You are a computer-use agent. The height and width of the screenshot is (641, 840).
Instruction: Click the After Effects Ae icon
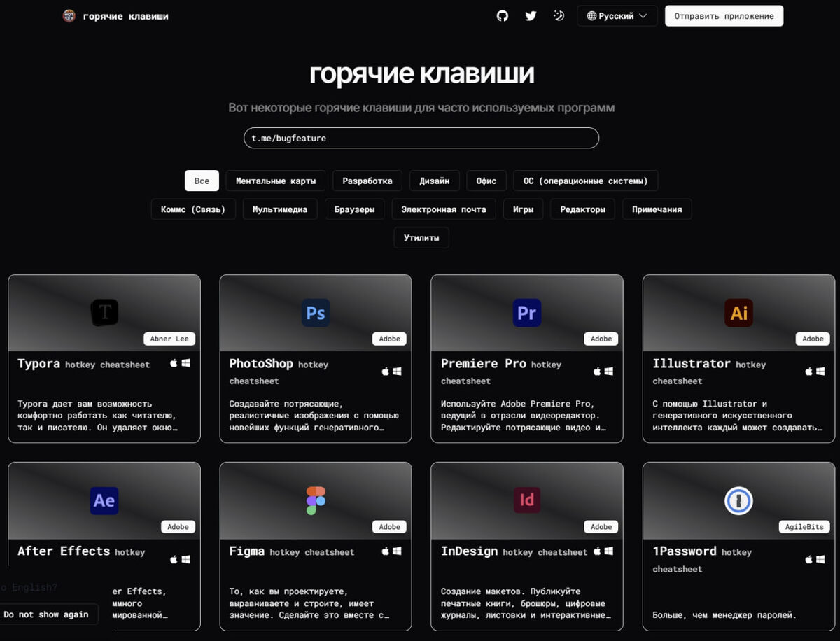coord(104,500)
